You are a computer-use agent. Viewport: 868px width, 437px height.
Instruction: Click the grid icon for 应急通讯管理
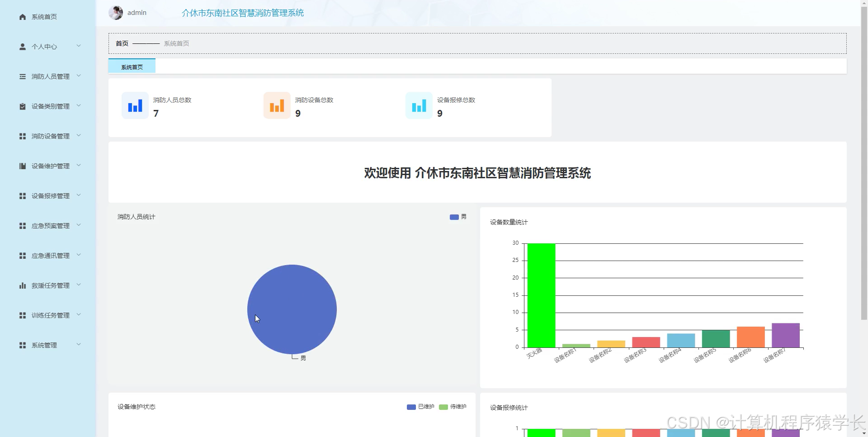point(23,256)
